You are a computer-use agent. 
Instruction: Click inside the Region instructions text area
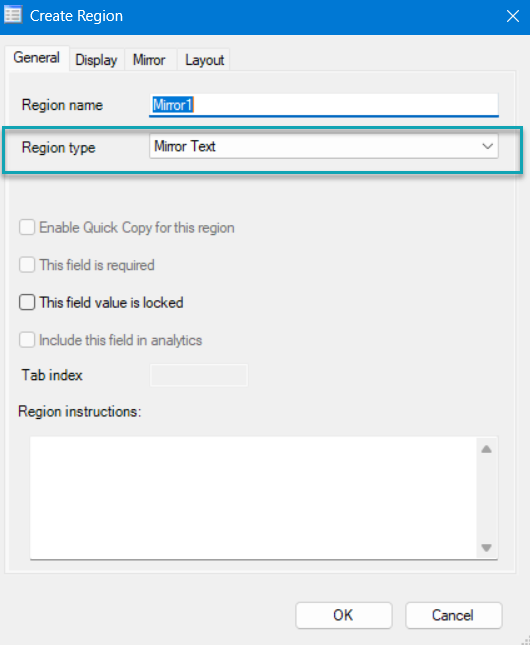tap(253, 498)
